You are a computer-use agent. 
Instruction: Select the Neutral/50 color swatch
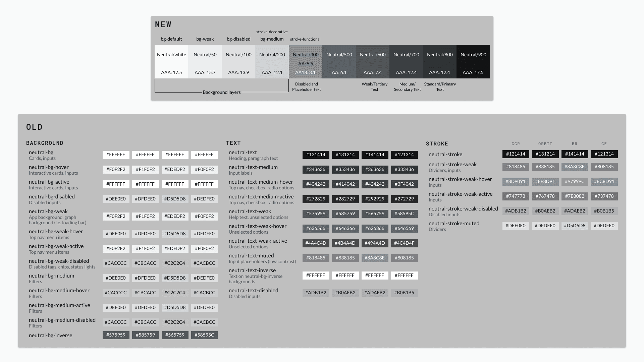pos(205,62)
